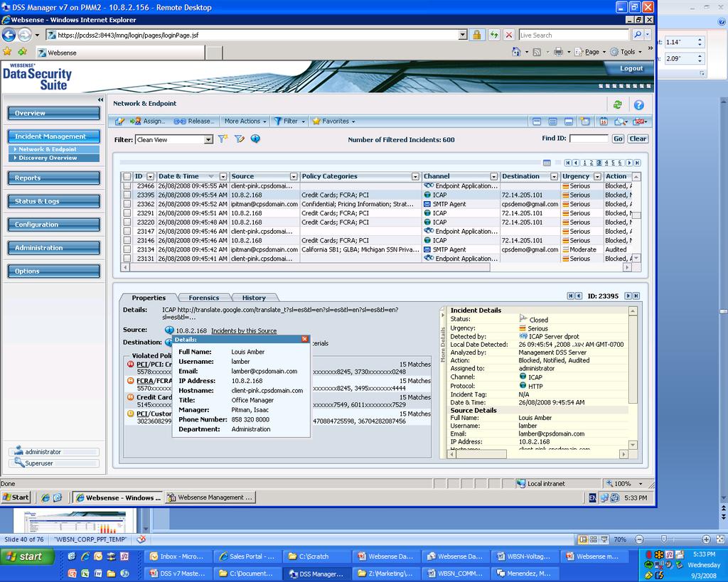Viewport: 728px width, 582px height.
Task: Check the box for incident 23147
Action: tap(127, 231)
